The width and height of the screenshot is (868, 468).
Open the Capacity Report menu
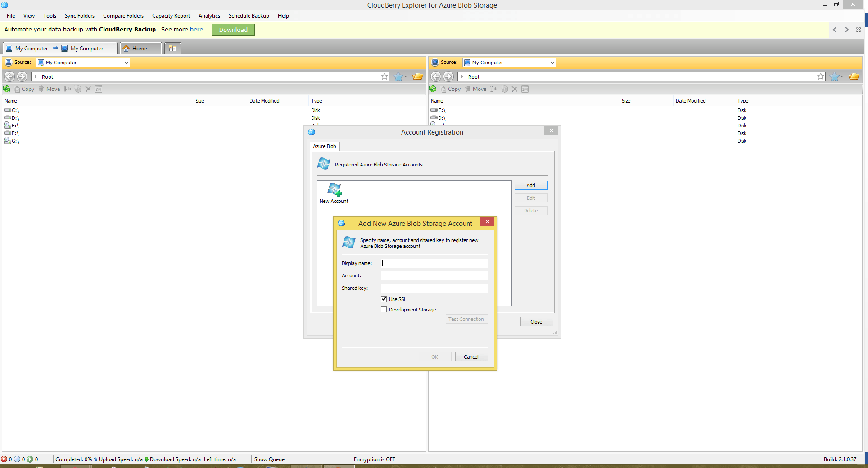click(x=171, y=16)
